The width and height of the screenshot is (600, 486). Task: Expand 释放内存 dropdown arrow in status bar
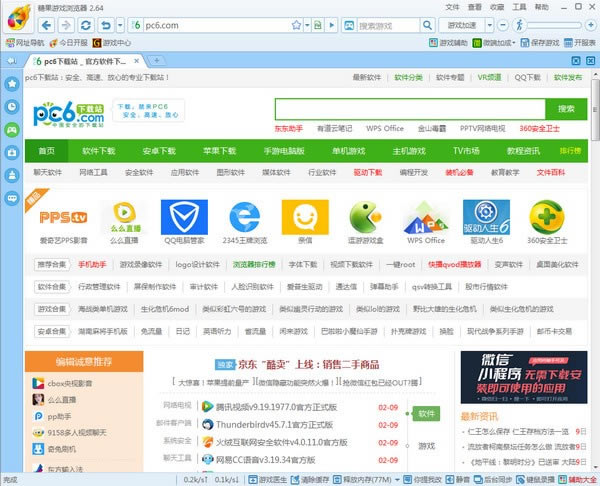398,480
